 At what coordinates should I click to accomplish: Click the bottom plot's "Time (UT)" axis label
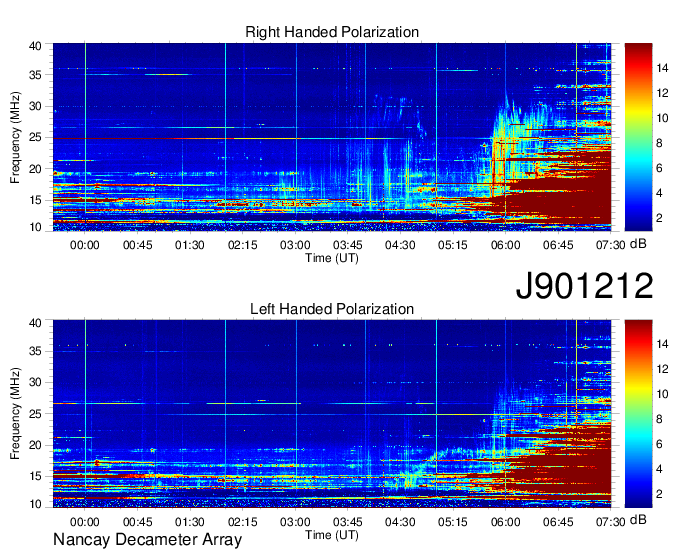pos(332,535)
